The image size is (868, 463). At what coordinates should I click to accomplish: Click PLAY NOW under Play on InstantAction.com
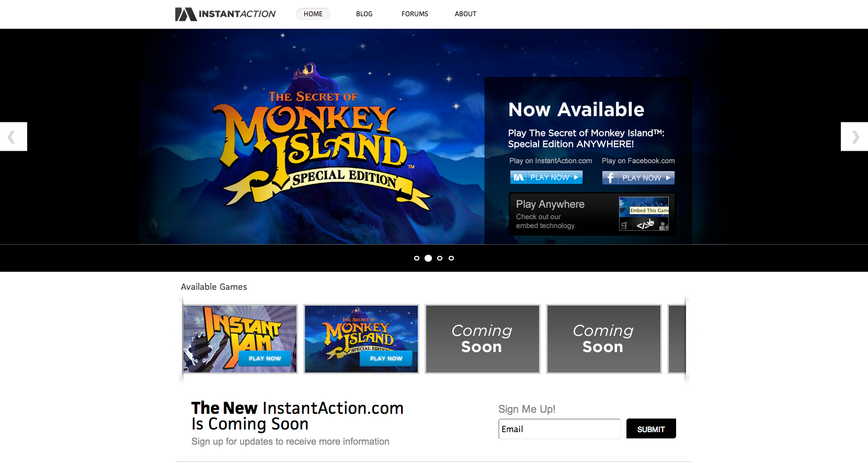pos(546,178)
